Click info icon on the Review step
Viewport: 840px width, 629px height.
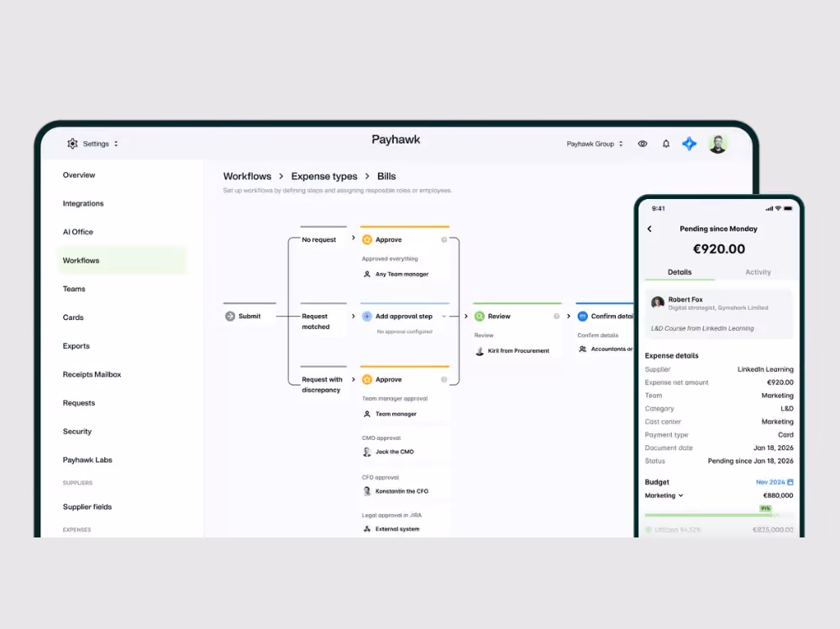tap(557, 316)
